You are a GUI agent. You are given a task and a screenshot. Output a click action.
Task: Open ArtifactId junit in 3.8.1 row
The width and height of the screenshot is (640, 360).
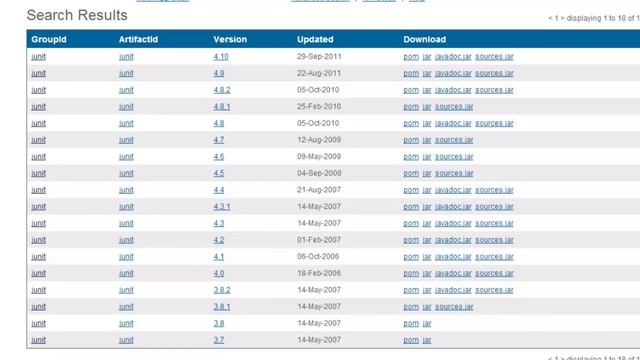[x=126, y=307]
